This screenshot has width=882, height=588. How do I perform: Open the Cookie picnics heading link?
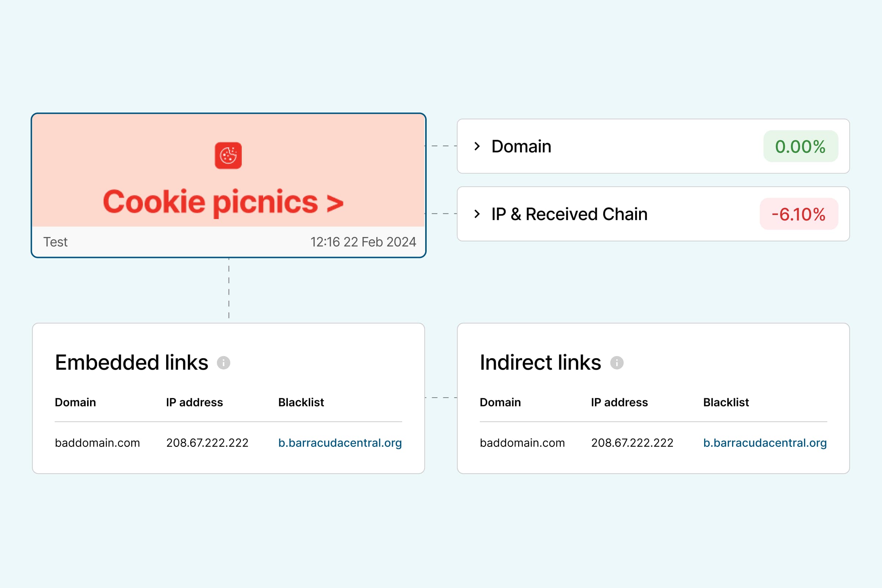point(223,202)
